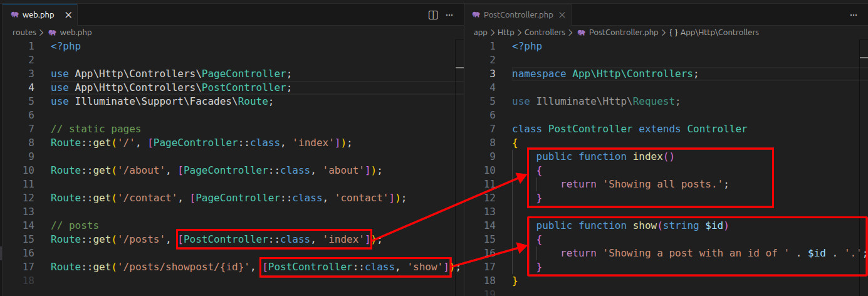Image resolution: width=868 pixels, height=296 pixels.
Task: Click the '<?php' tag in PostController.php
Action: pos(527,46)
